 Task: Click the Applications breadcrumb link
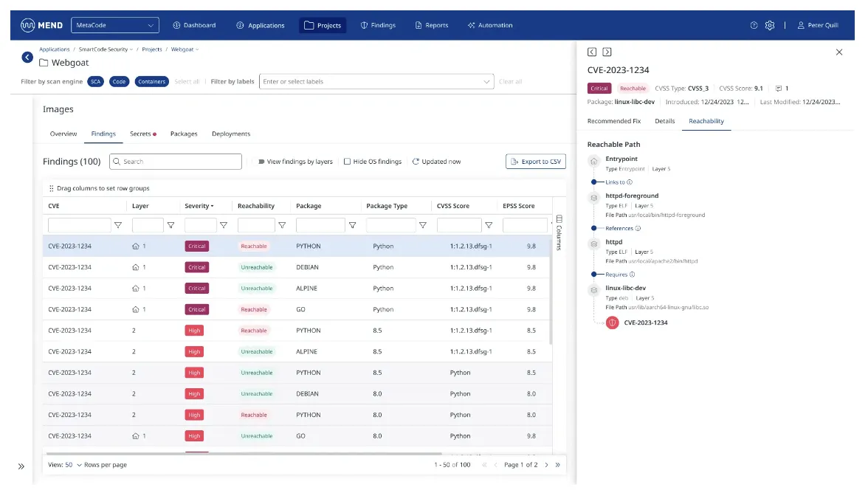coord(55,49)
